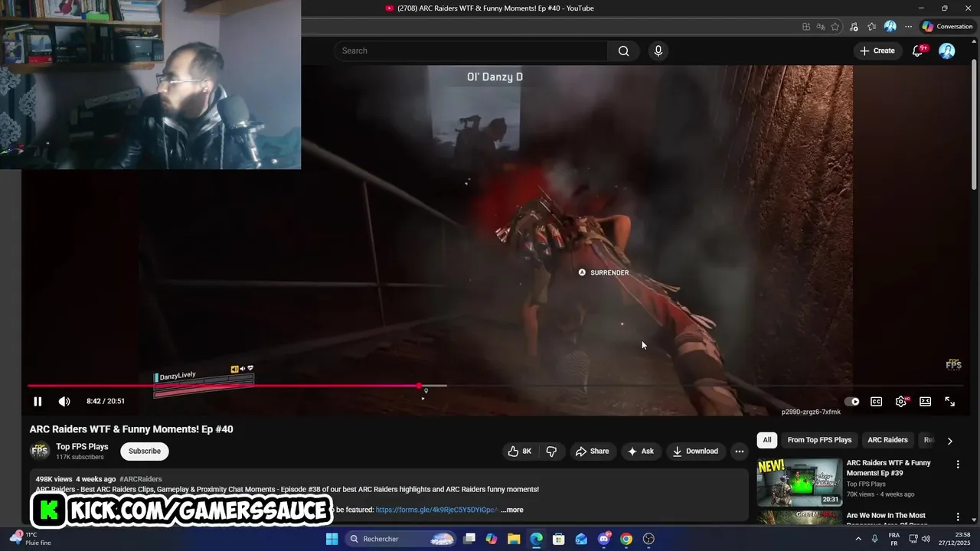This screenshot has width=980, height=551.
Task: Share the video
Action: (592, 452)
